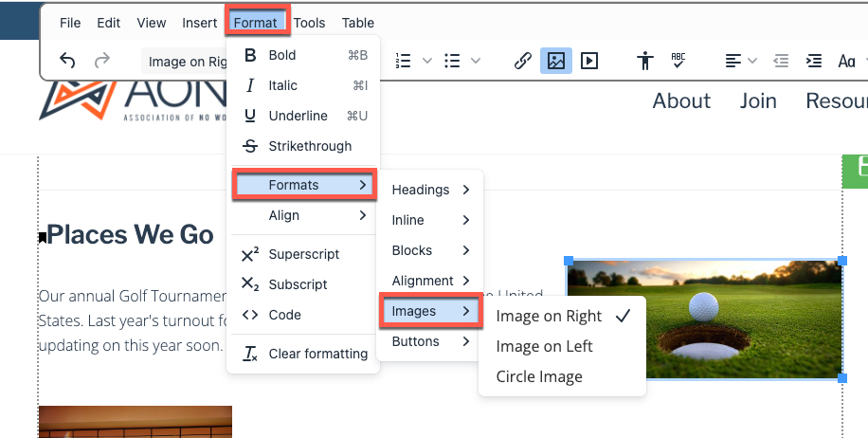Click the insert image toolbar icon

[556, 61]
